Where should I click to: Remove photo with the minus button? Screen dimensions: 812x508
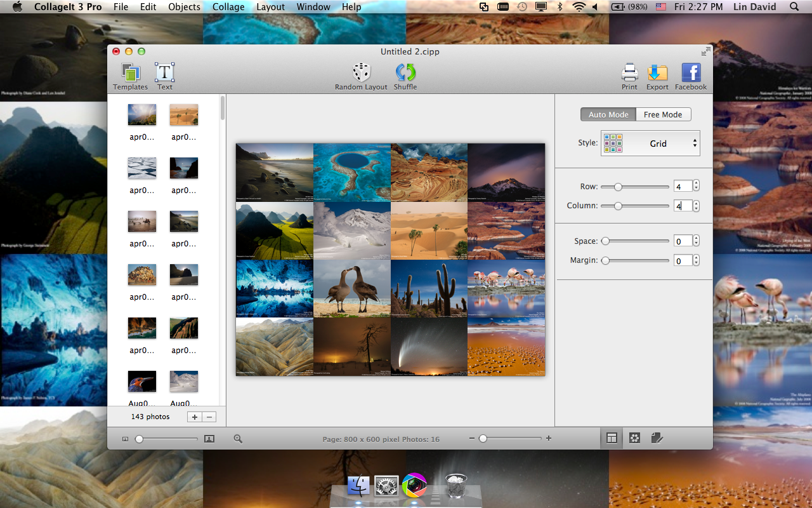click(209, 417)
